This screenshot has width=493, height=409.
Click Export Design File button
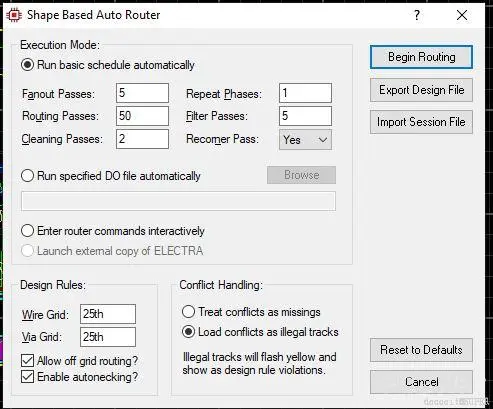click(421, 90)
